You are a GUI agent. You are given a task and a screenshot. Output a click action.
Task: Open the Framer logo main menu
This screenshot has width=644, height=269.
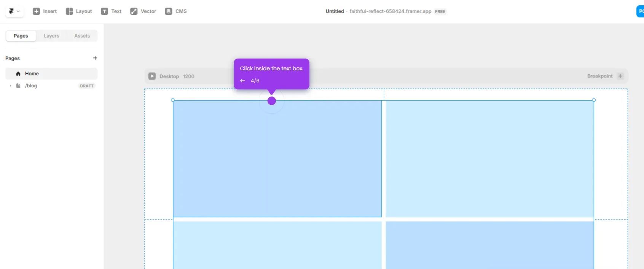14,11
